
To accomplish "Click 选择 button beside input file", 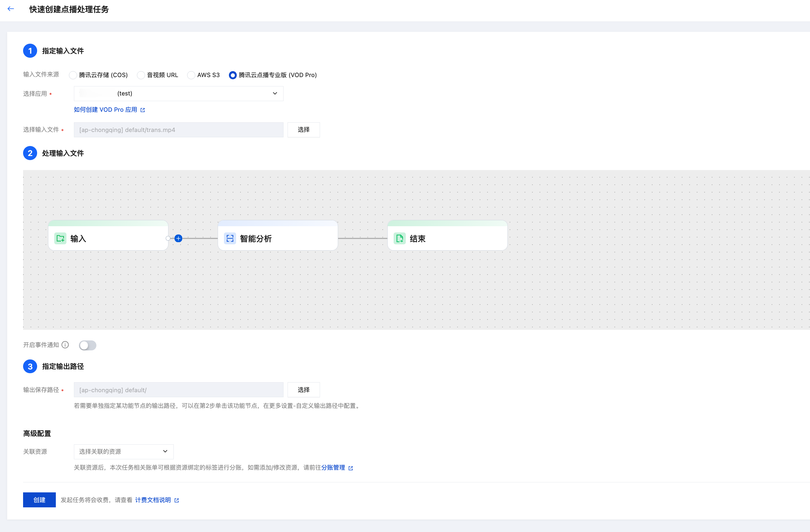I will tap(303, 130).
